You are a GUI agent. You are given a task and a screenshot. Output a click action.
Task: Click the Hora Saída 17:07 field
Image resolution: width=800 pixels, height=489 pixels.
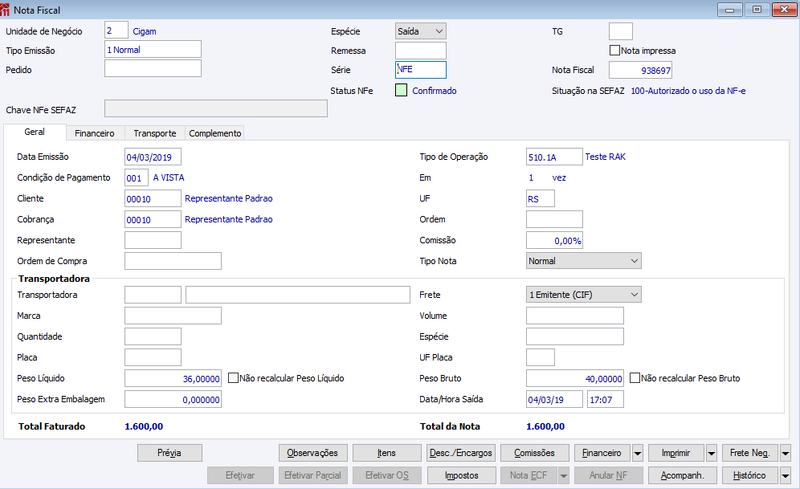(x=605, y=399)
